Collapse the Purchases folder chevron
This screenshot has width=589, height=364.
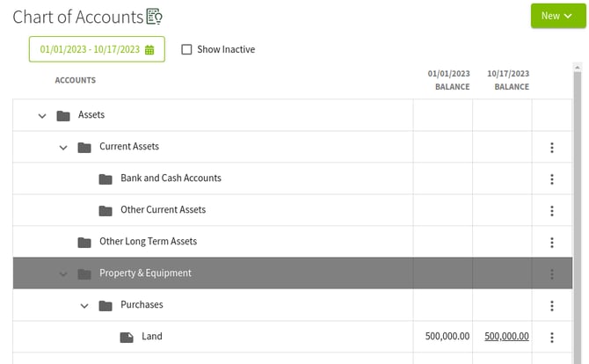point(84,306)
